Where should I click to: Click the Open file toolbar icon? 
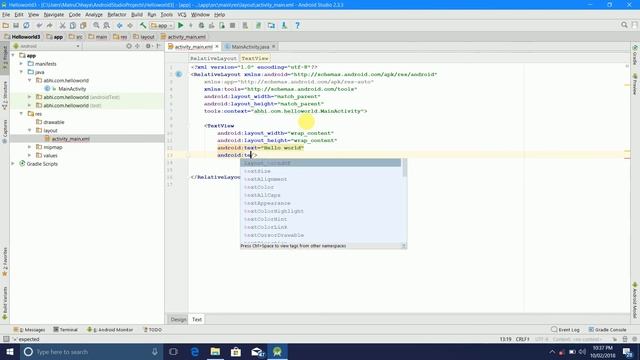pyautogui.click(x=6, y=25)
